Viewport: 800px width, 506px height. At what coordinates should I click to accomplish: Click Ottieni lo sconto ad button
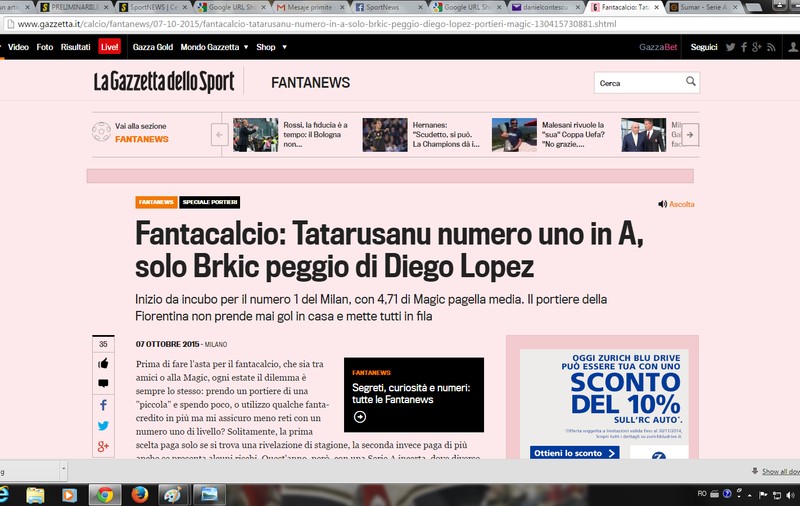pyautogui.click(x=574, y=453)
